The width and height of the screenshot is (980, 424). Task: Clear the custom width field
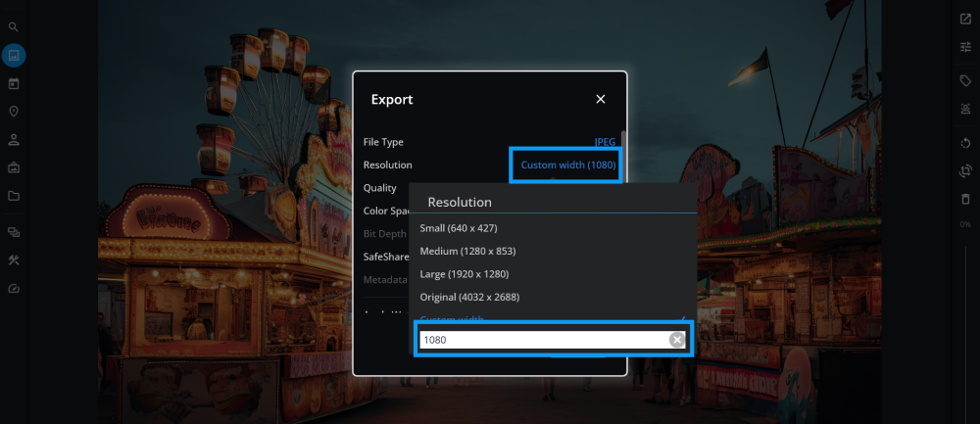(676, 340)
